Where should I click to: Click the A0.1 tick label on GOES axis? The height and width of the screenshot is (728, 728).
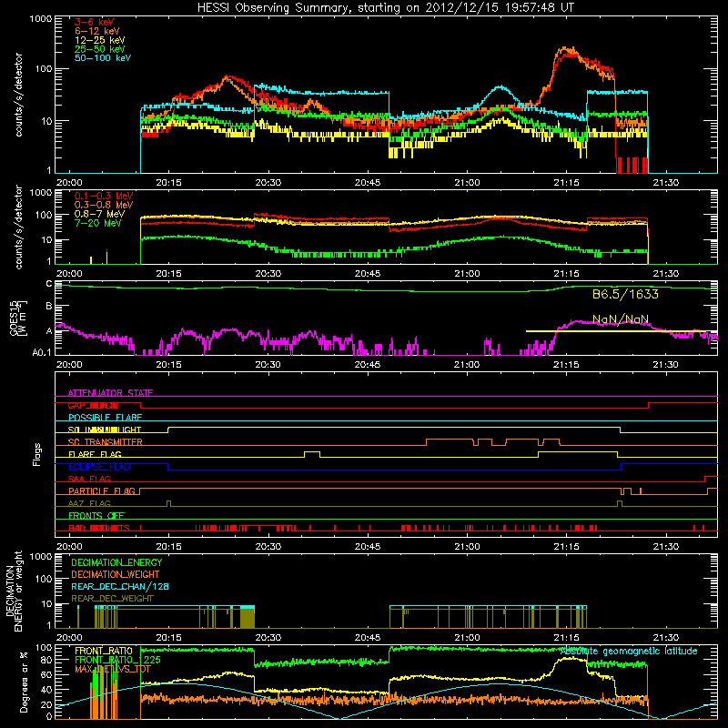point(42,353)
